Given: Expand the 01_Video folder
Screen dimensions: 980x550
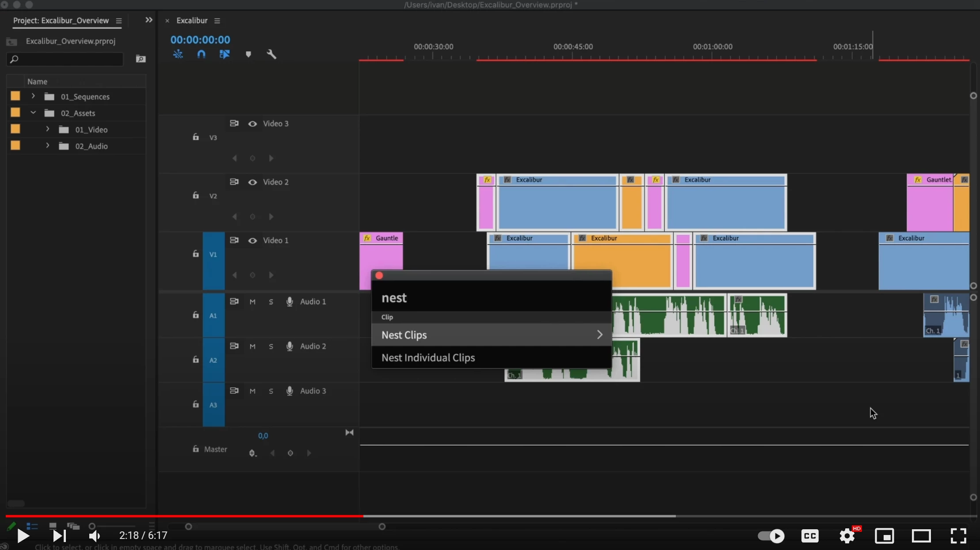Looking at the screenshot, I should [x=48, y=129].
